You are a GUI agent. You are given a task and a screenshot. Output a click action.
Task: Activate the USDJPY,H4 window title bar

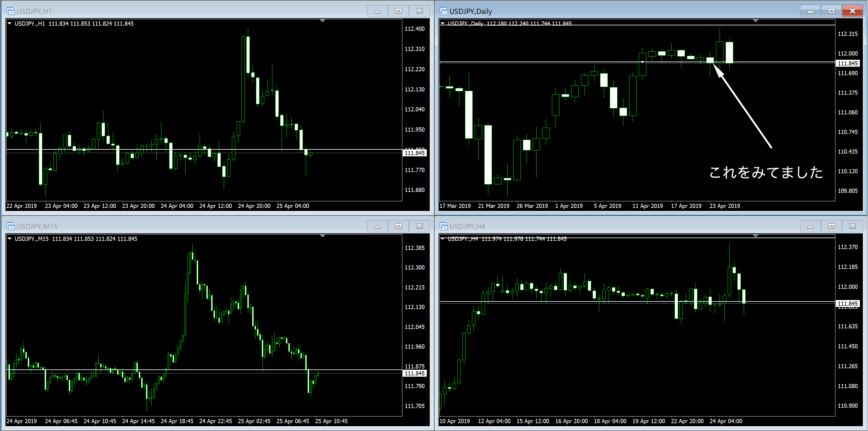[607, 226]
